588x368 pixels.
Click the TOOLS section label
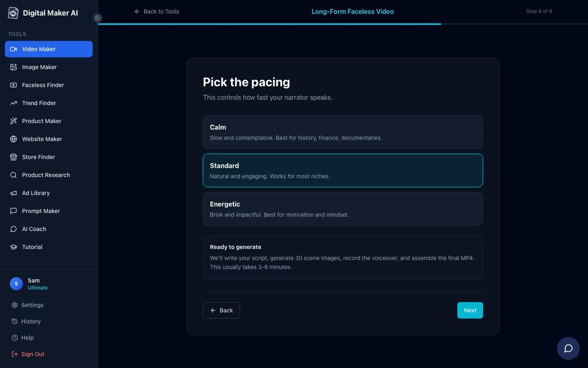tap(17, 34)
